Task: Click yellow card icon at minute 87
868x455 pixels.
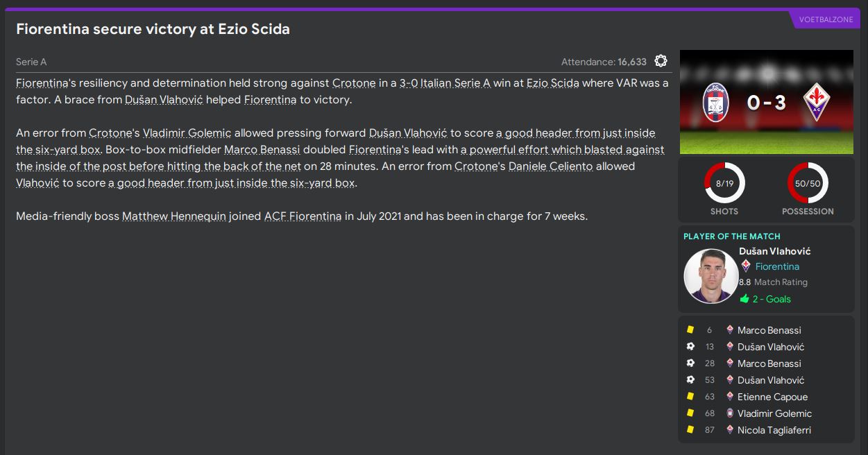Action: point(690,430)
